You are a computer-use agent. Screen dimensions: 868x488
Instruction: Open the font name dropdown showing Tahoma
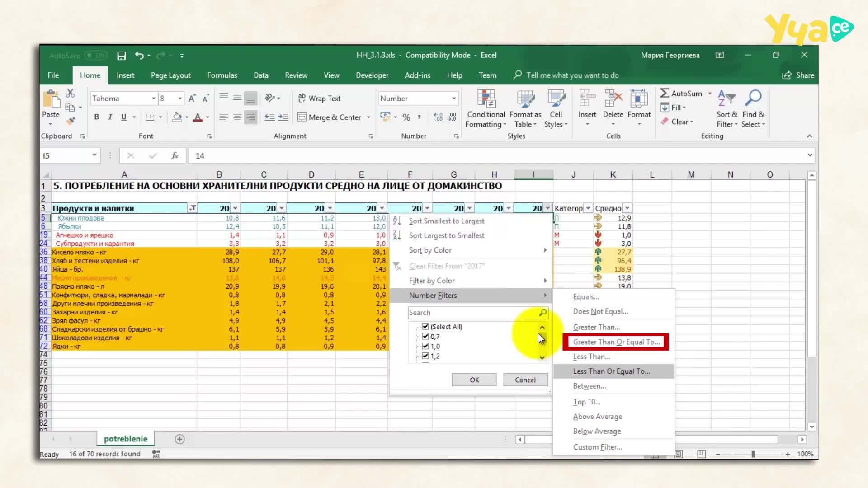tap(154, 99)
